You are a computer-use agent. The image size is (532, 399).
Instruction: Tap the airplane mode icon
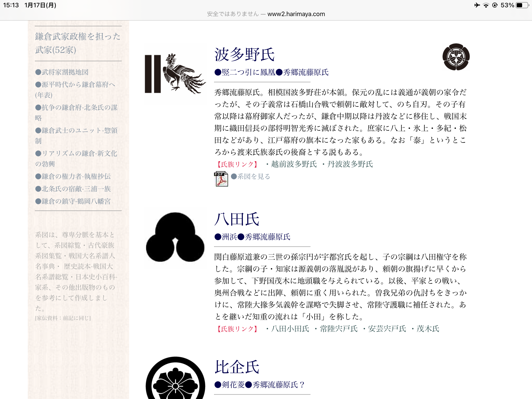pyautogui.click(x=477, y=5)
